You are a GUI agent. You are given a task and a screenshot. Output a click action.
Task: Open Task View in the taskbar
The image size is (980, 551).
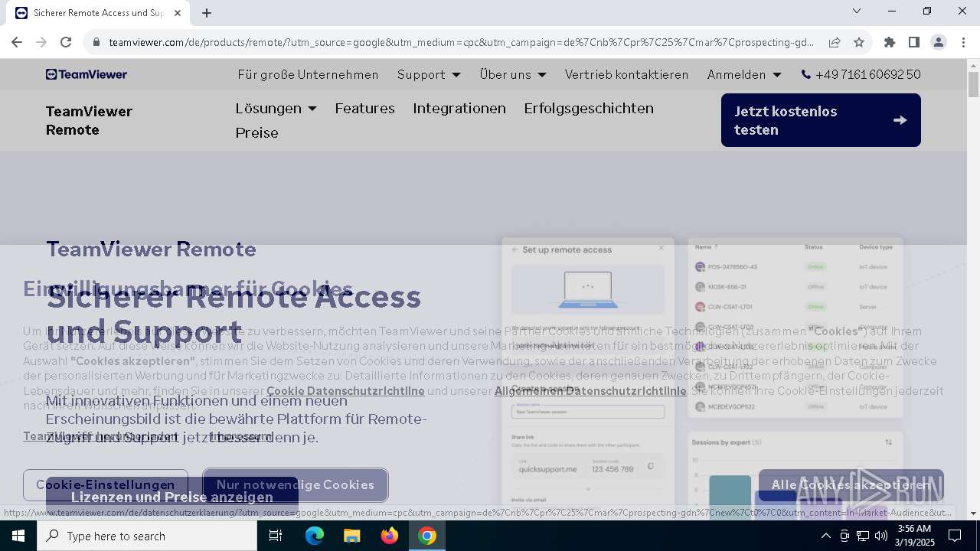click(276, 536)
